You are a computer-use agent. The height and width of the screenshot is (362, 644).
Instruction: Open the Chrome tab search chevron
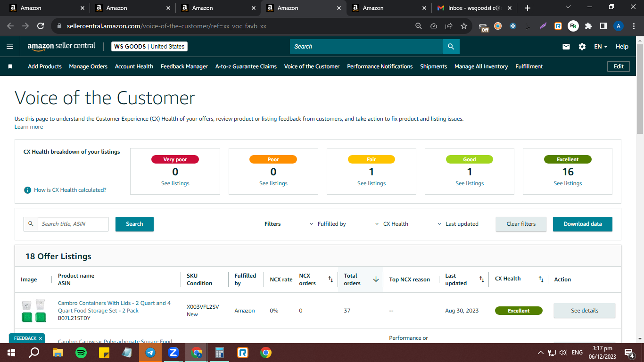[568, 7]
